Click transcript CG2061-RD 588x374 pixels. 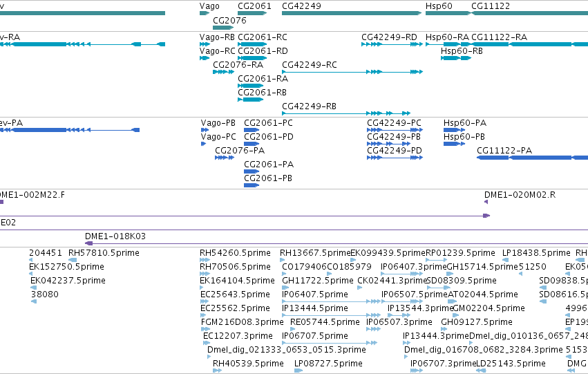click(x=263, y=51)
